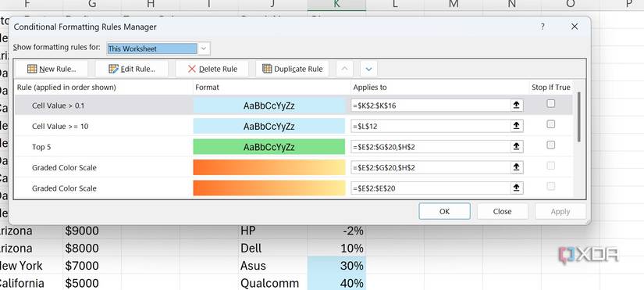
Task: Click highlighted cell showing 40%
Action: click(x=336, y=283)
